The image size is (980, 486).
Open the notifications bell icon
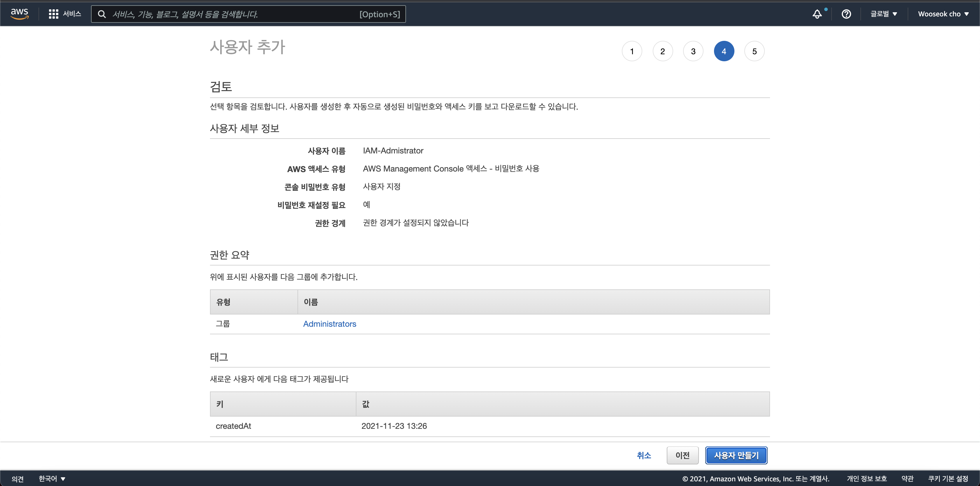pos(817,14)
